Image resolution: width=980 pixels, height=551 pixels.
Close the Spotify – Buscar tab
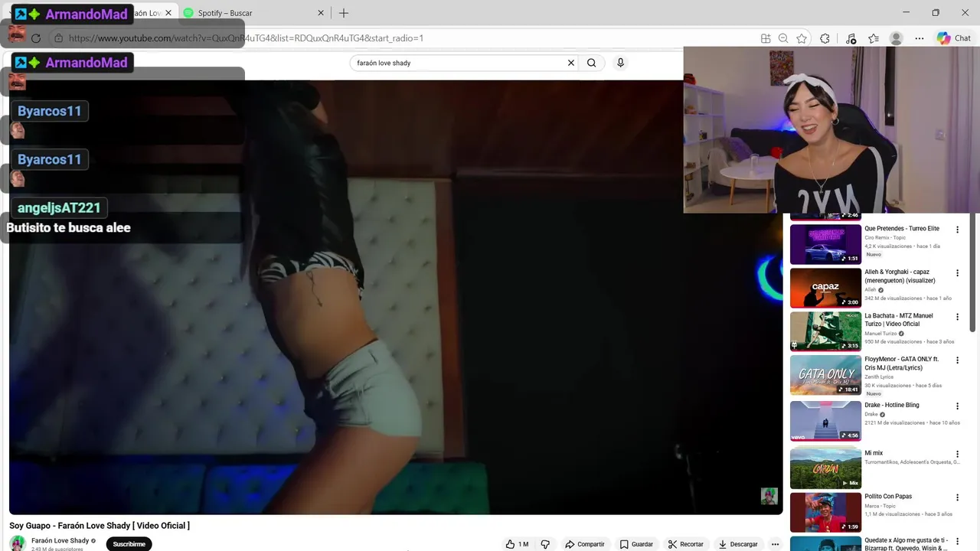[x=321, y=13]
